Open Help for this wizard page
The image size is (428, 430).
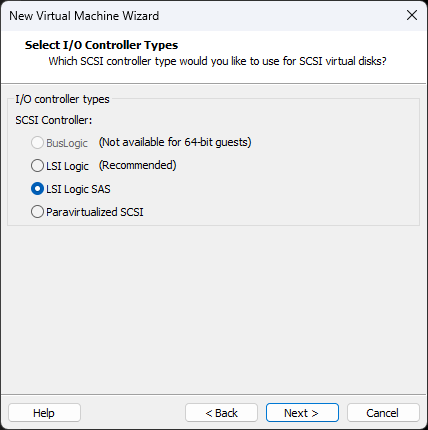click(44, 413)
